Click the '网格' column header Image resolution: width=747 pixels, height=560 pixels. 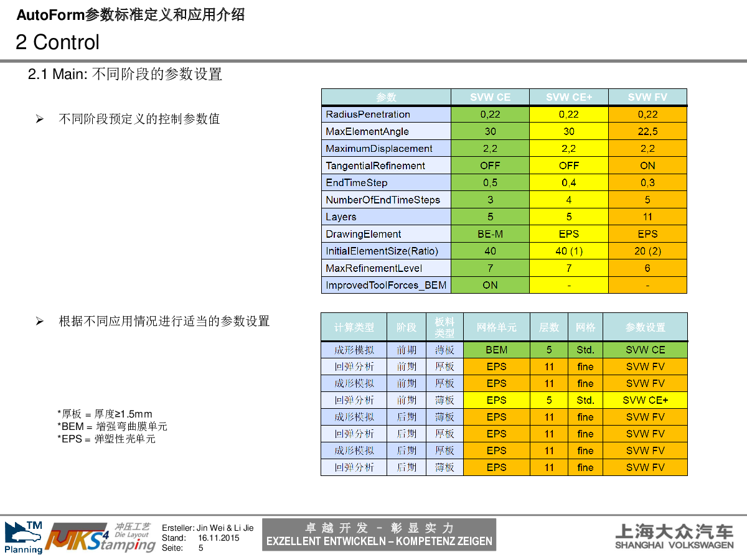585,327
